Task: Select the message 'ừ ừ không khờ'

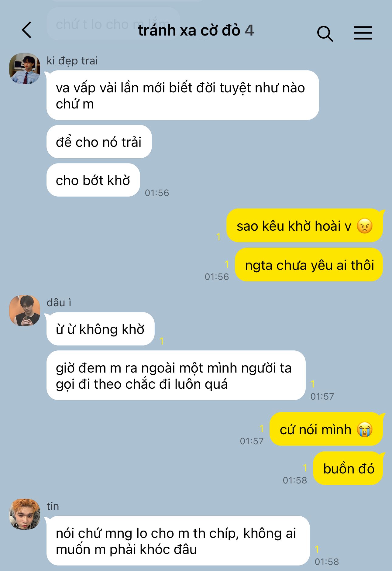Action: [x=101, y=329]
